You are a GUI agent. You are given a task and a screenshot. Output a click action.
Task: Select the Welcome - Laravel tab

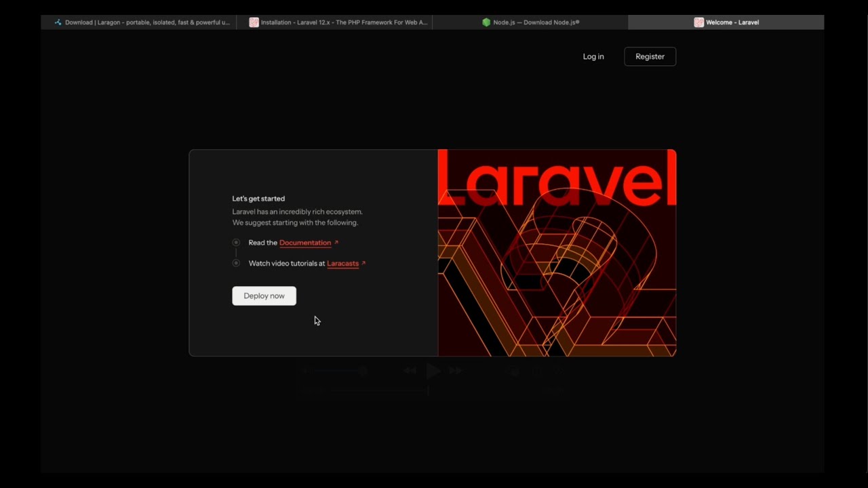726,22
